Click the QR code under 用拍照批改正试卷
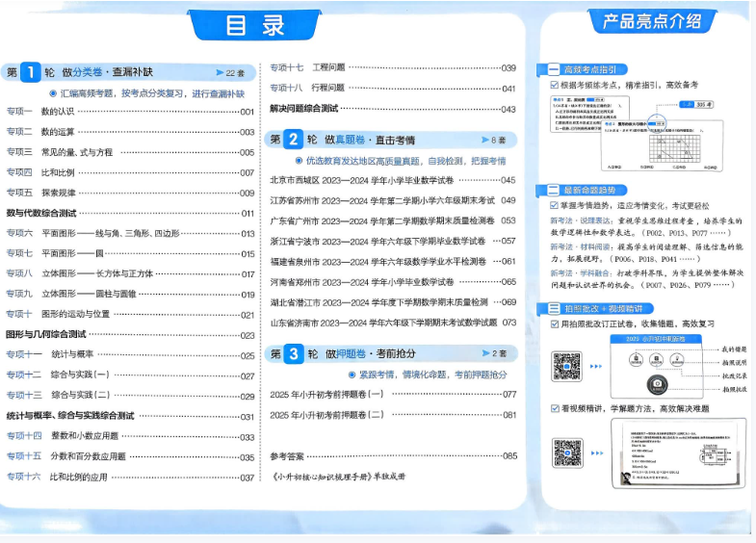The image size is (756, 543). 566,366
